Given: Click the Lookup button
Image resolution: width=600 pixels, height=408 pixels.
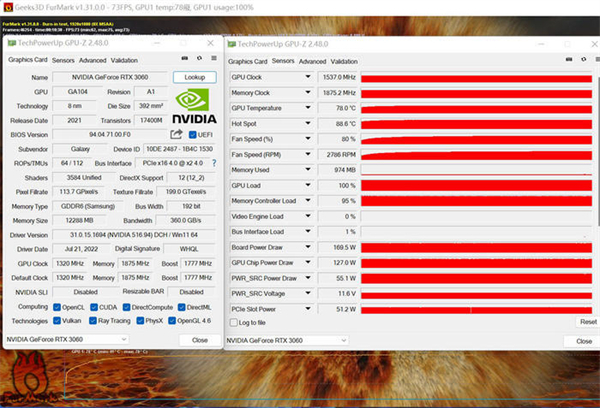Looking at the screenshot, I should (x=195, y=77).
